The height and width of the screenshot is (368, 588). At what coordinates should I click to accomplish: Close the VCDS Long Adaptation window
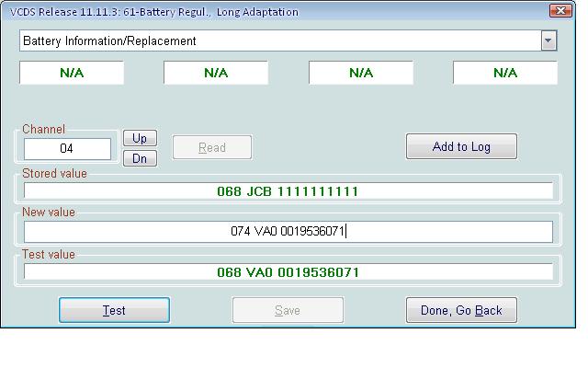point(560,11)
